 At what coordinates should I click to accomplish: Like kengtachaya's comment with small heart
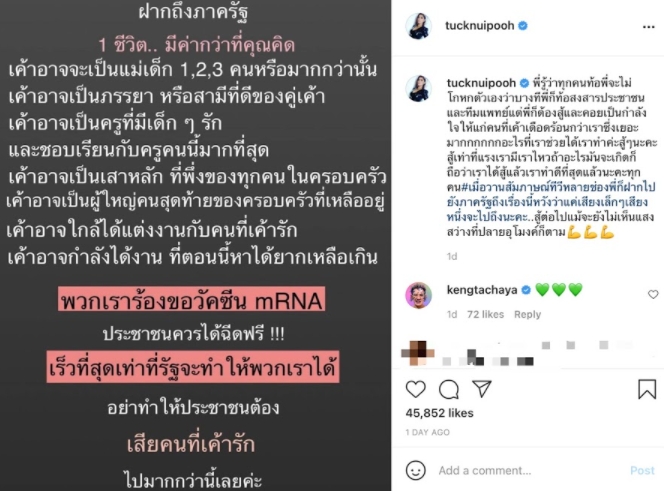click(x=653, y=294)
